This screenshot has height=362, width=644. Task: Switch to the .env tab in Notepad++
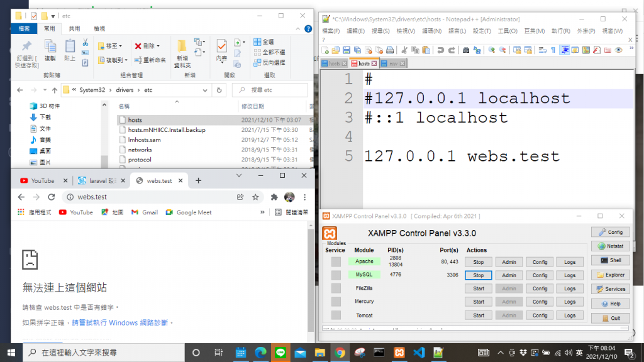pyautogui.click(x=394, y=63)
